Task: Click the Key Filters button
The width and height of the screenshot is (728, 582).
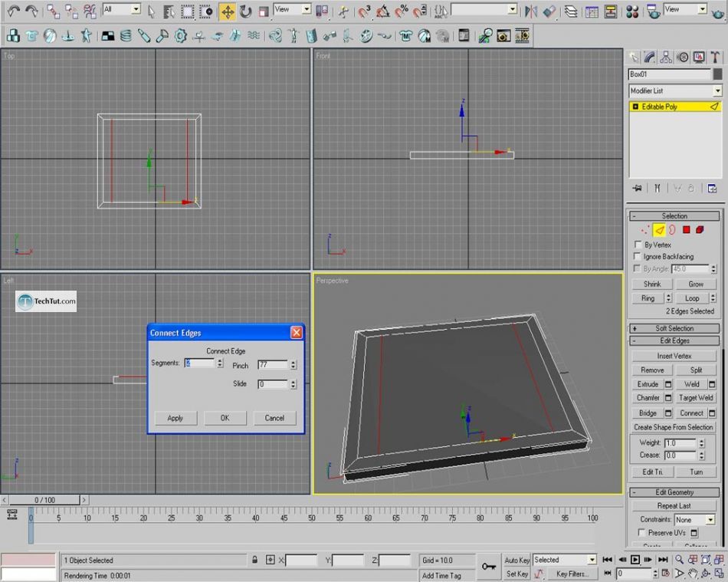Action: coord(572,574)
